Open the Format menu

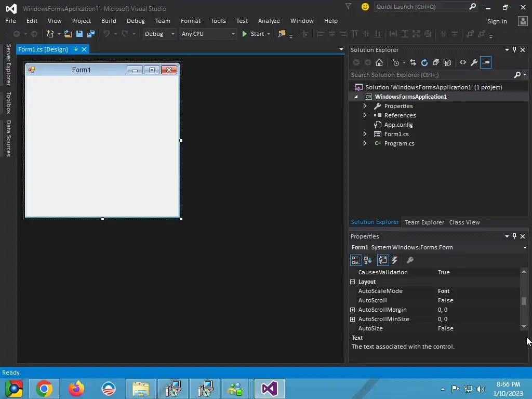[191, 21]
